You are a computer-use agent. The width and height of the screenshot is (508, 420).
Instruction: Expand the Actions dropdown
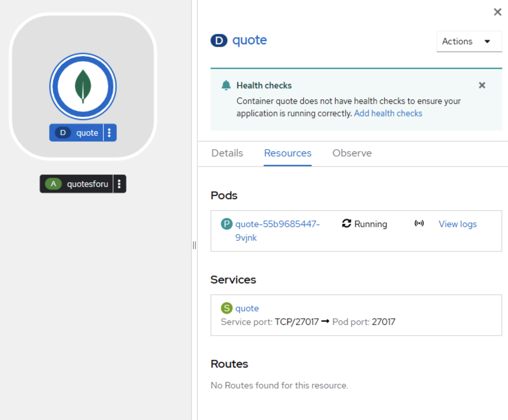pyautogui.click(x=468, y=41)
